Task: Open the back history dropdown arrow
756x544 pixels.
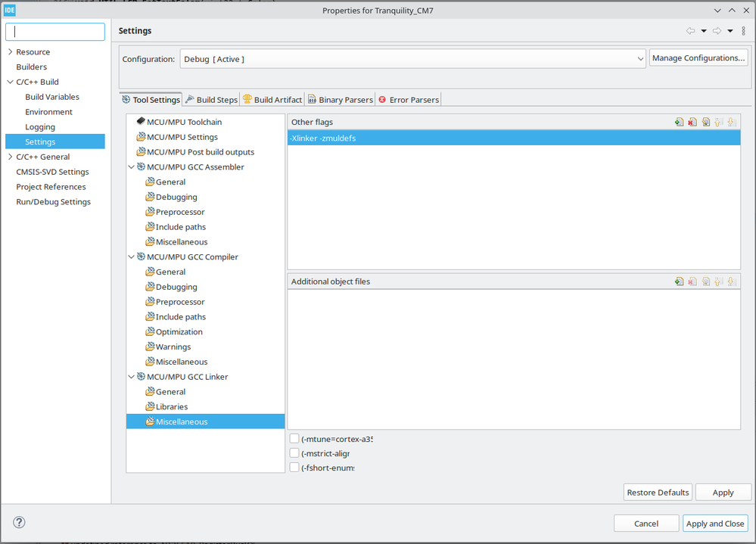Action: pos(704,31)
